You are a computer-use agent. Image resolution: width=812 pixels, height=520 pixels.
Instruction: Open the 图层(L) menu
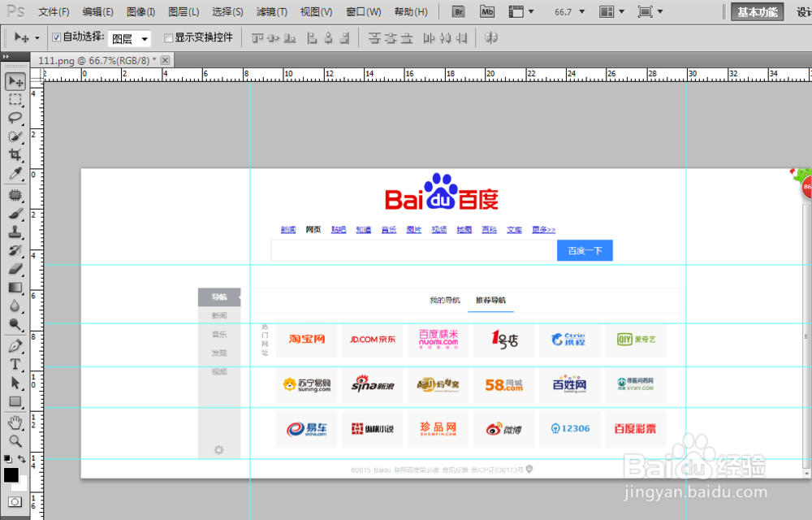click(x=184, y=11)
